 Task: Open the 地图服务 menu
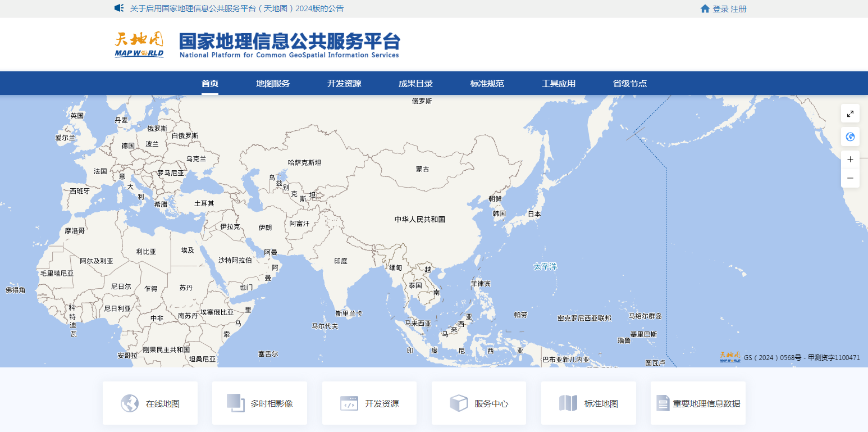pyautogui.click(x=272, y=83)
